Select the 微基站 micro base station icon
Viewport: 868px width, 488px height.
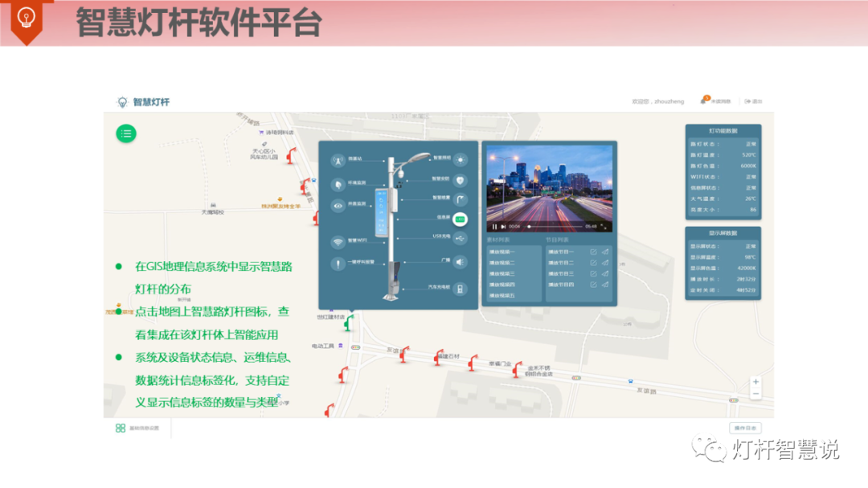click(338, 159)
